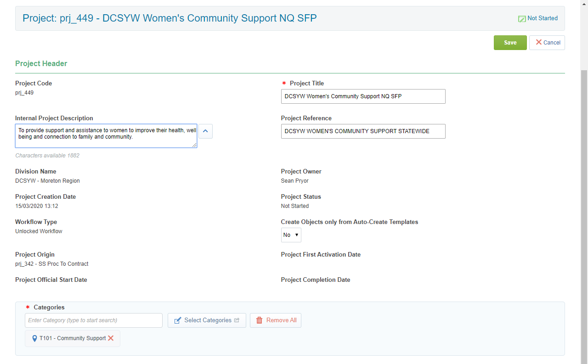The image size is (588, 364).
Task: Remove the T101 - Community Support category
Action: (x=111, y=338)
